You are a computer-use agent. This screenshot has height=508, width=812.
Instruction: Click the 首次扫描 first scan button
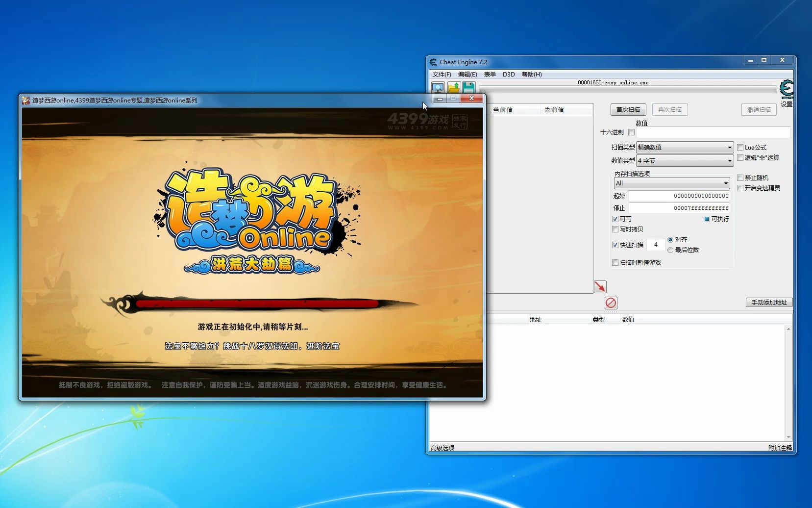[628, 109]
